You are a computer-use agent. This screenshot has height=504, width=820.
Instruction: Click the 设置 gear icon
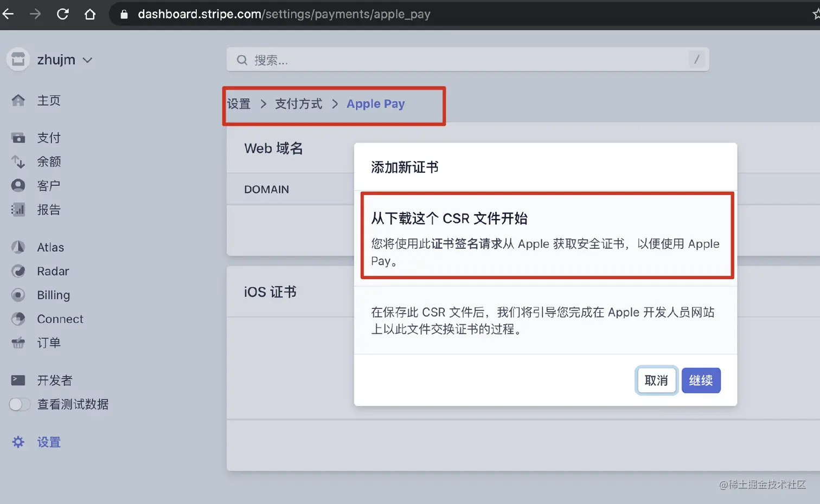click(x=18, y=442)
